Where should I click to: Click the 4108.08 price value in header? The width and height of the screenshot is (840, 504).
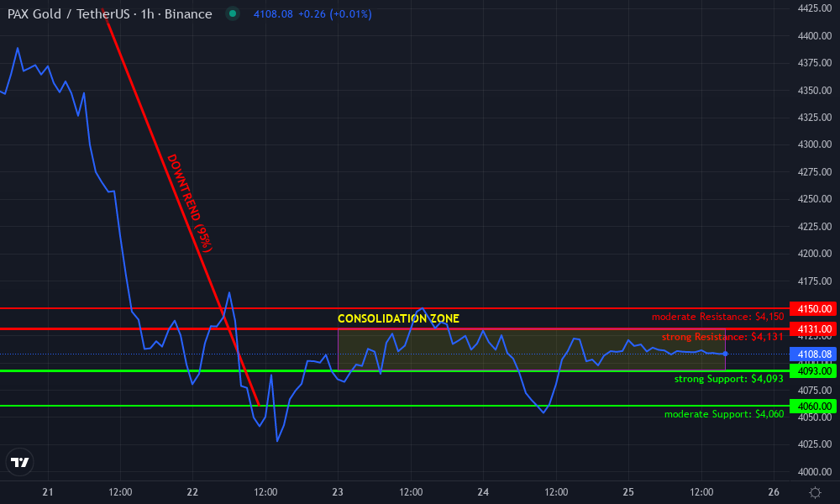[272, 14]
